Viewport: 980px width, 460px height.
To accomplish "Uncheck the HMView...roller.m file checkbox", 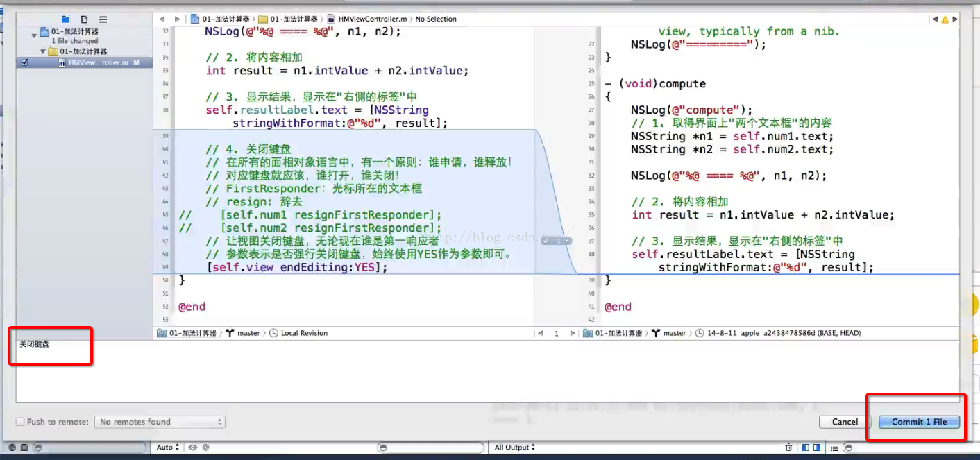I will pyautogui.click(x=25, y=62).
